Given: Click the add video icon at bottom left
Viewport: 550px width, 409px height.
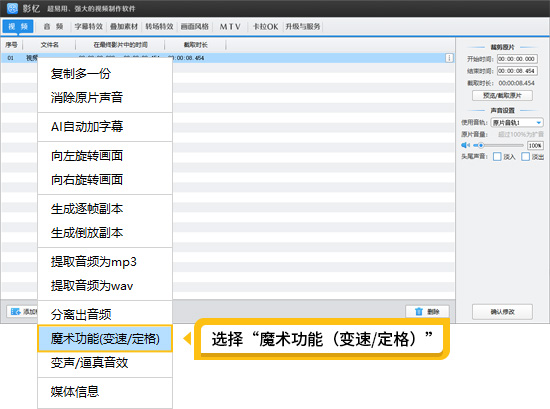Looking at the screenshot, I should click(15, 311).
